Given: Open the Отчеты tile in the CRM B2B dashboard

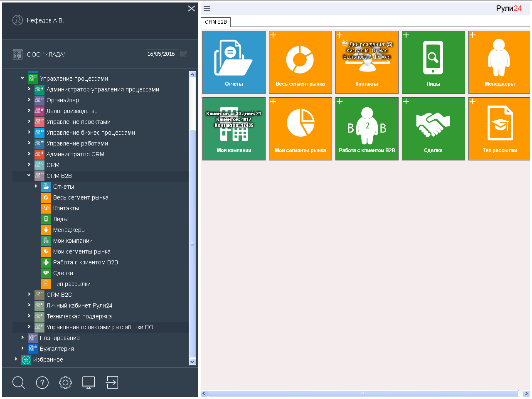Looking at the screenshot, I should coord(234,62).
